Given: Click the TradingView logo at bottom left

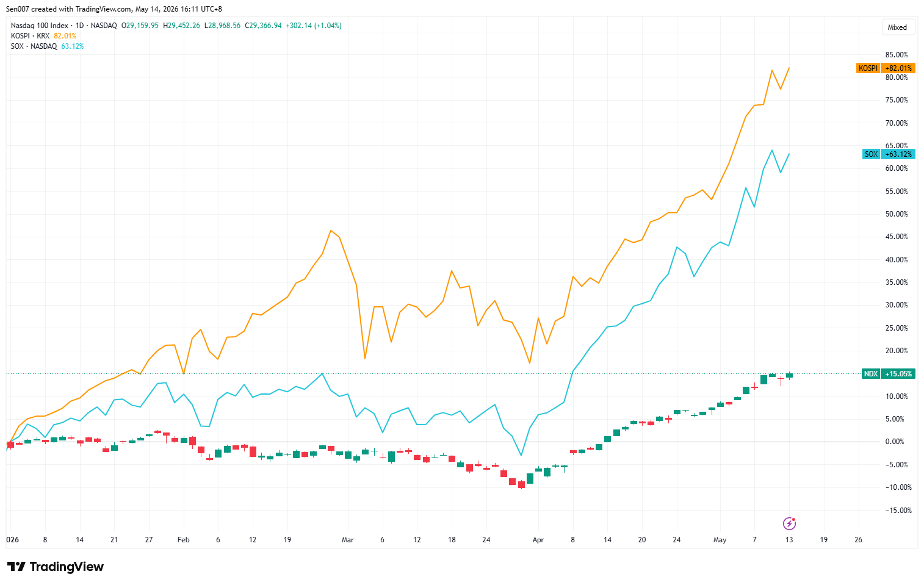Looking at the screenshot, I should pos(55,567).
